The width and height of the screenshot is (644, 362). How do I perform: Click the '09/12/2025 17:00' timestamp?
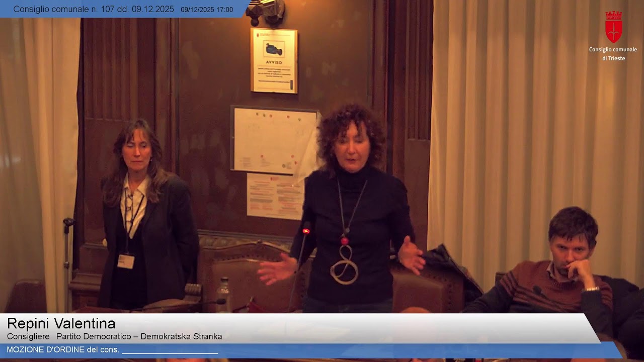point(207,10)
